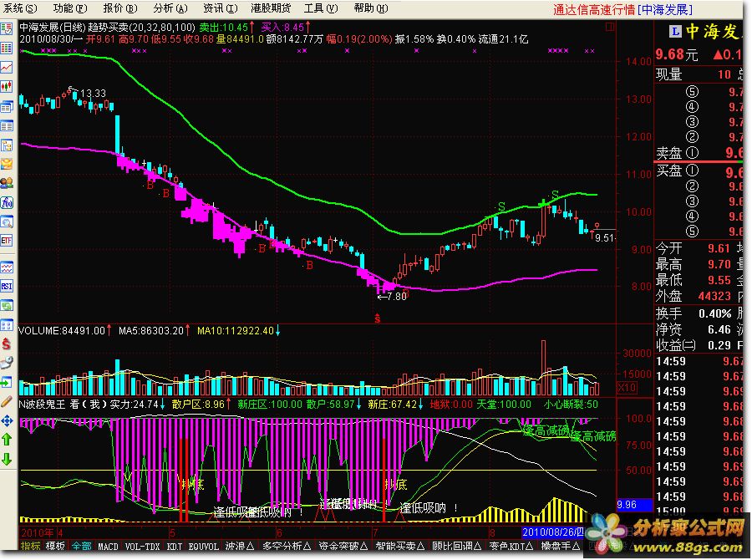Click the blue 9.96 value box
Screen dimensions: 752x560
[x=634, y=505]
